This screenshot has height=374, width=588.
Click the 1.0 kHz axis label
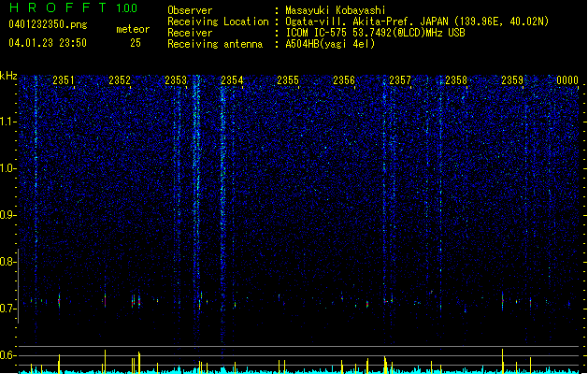point(7,168)
